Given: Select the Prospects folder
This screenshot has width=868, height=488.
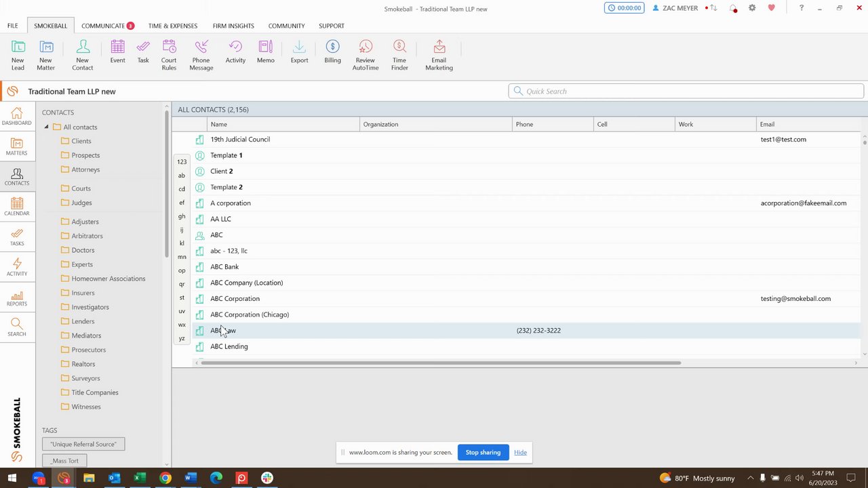Looking at the screenshot, I should click(80, 155).
